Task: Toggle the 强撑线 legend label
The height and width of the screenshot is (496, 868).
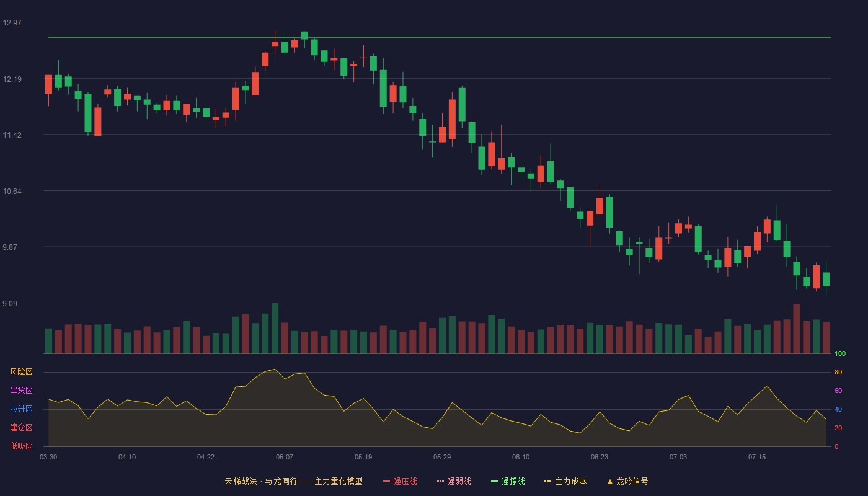Action: pyautogui.click(x=513, y=481)
